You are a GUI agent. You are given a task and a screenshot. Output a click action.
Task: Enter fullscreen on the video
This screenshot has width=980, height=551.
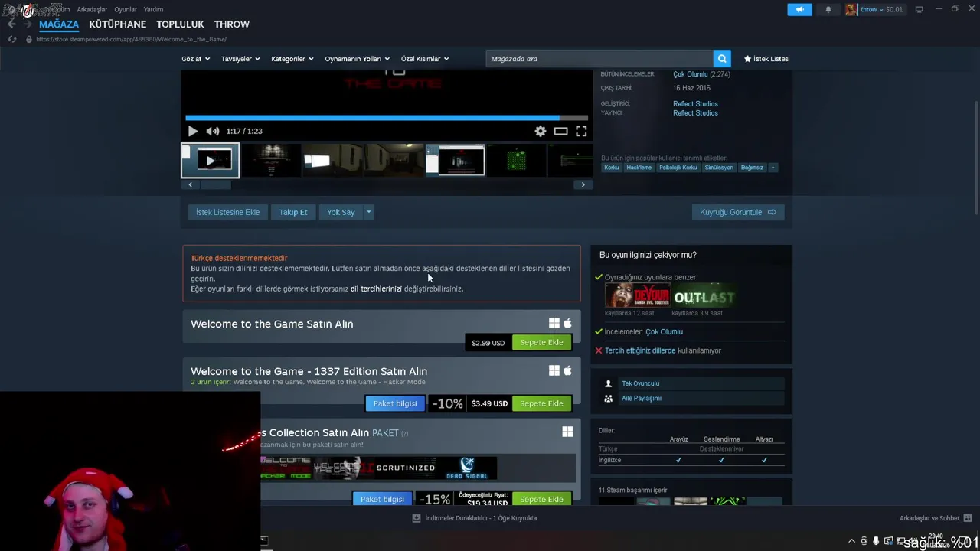coord(581,131)
